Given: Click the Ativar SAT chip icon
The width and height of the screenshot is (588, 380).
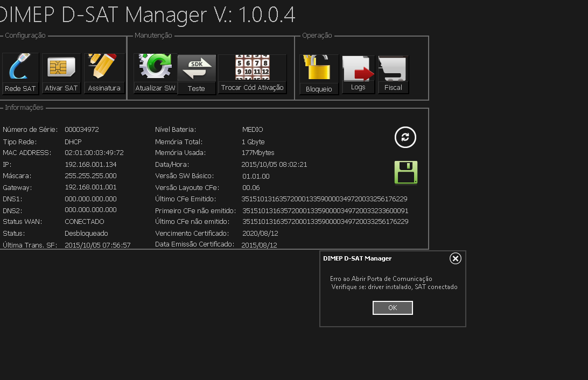Looking at the screenshot, I should click(x=61, y=73).
